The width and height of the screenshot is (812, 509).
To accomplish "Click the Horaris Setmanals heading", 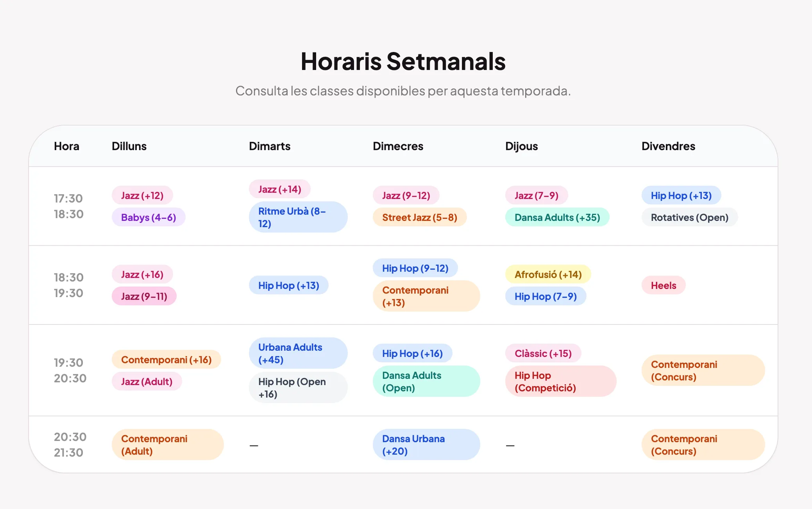I will point(403,62).
